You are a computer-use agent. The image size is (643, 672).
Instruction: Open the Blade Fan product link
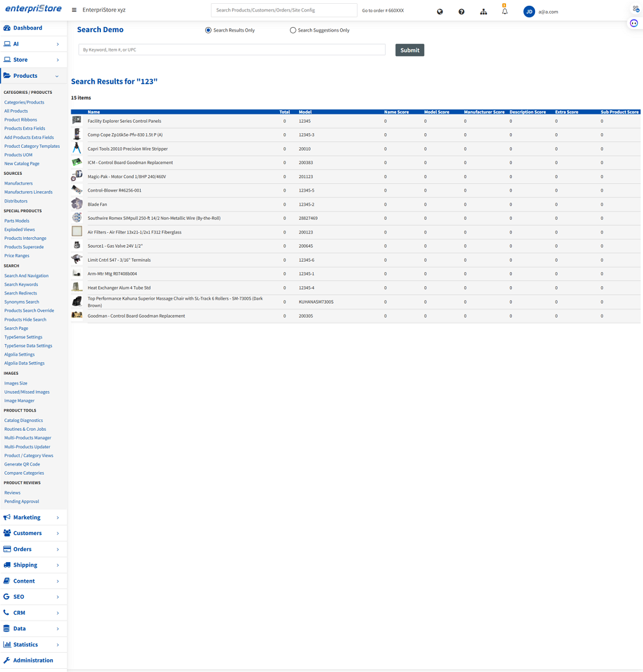97,204
